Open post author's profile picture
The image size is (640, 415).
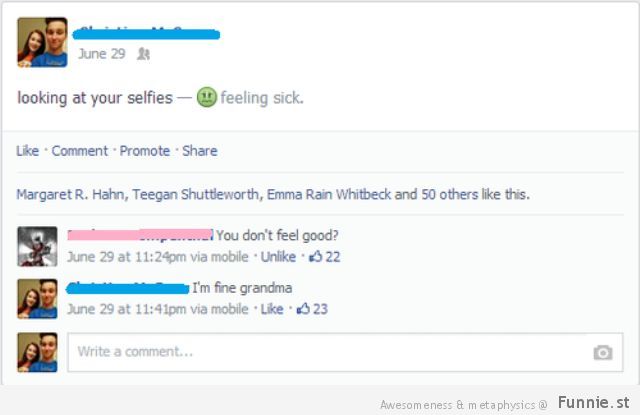tap(42, 42)
